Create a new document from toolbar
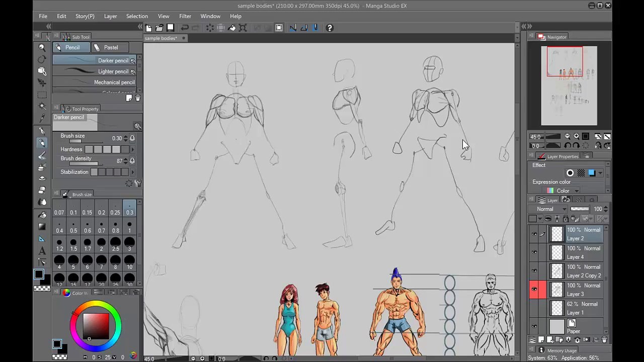Viewport: 644px width, 362px height. pos(148,28)
